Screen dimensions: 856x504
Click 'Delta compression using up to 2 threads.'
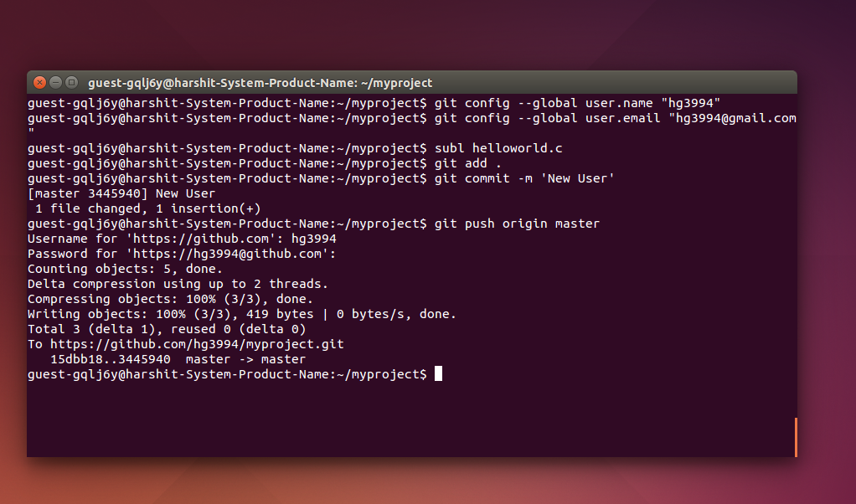(178, 284)
